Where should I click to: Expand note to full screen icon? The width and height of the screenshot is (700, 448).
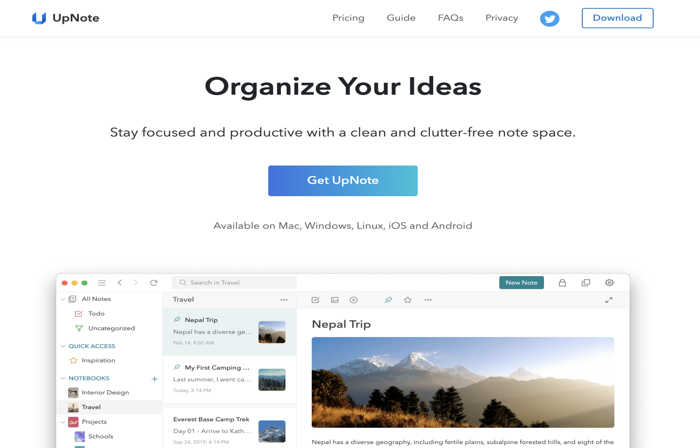(x=609, y=300)
